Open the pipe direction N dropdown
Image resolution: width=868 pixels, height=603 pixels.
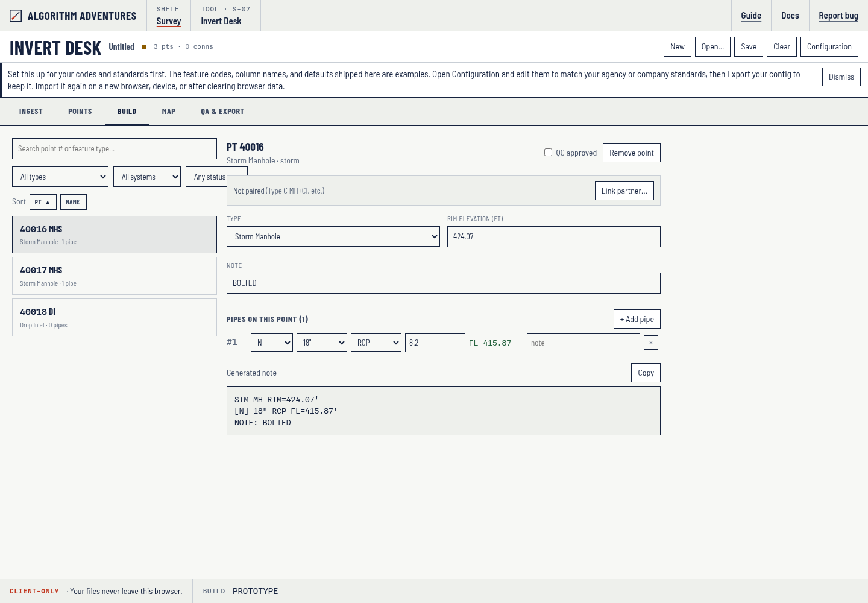click(x=272, y=343)
